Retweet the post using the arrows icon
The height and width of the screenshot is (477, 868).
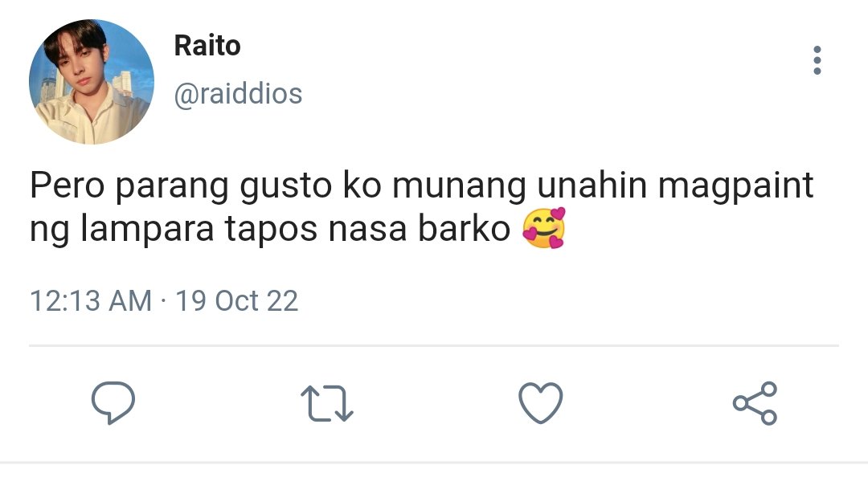point(326,403)
